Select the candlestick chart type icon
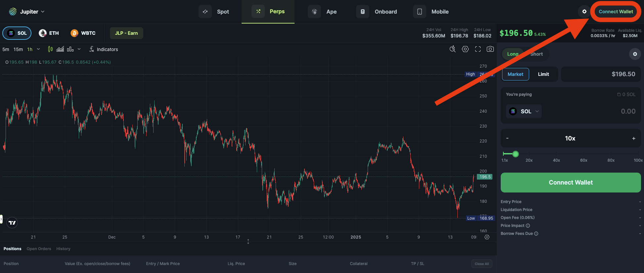Image resolution: width=644 pixels, height=273 pixels. pos(50,49)
